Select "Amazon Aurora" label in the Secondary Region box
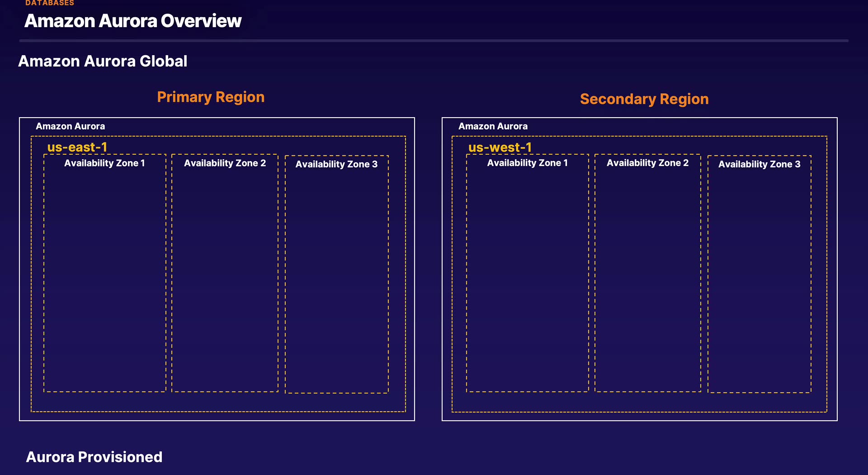 pyautogui.click(x=493, y=126)
